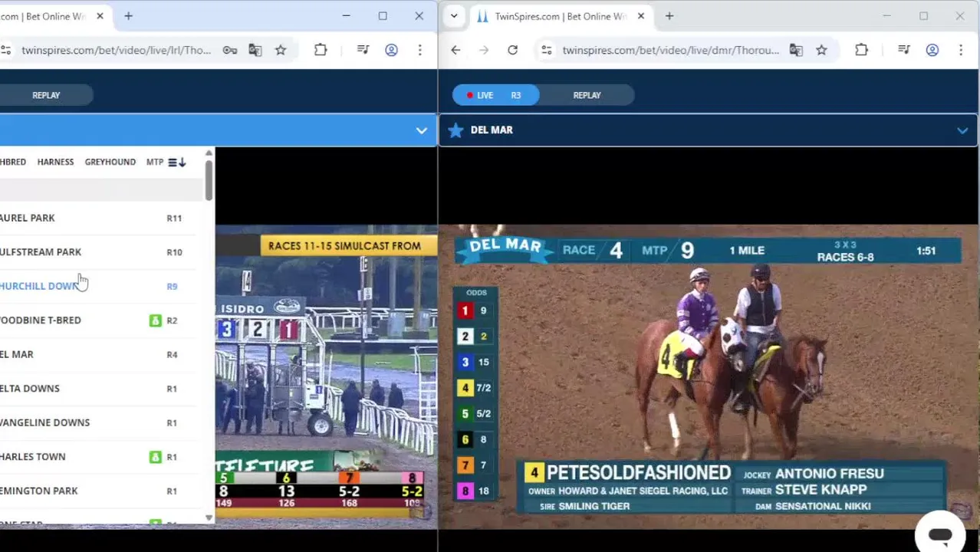
Task: Close the right window's TwinSpires tab
Action: pyautogui.click(x=641, y=16)
